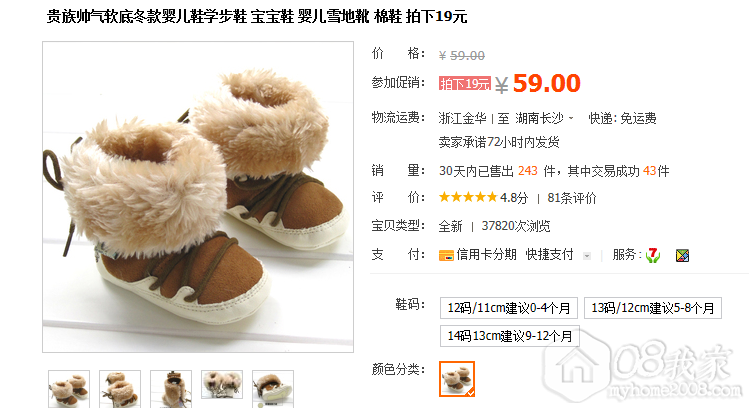Open the 81条评价 reviews link

[x=572, y=198]
